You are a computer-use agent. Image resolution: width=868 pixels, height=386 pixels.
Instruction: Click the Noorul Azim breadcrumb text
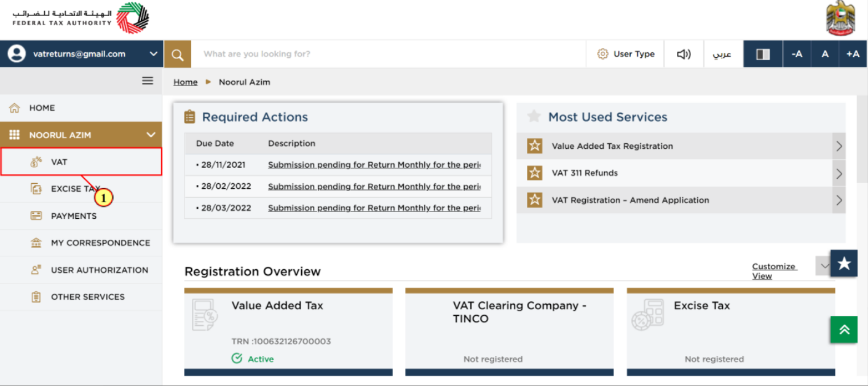(x=244, y=82)
